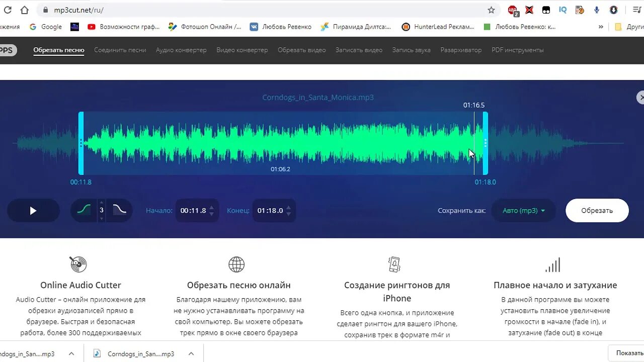Click the Online Audio Cutter vinyl icon
This screenshot has height=362, width=644.
78,264
